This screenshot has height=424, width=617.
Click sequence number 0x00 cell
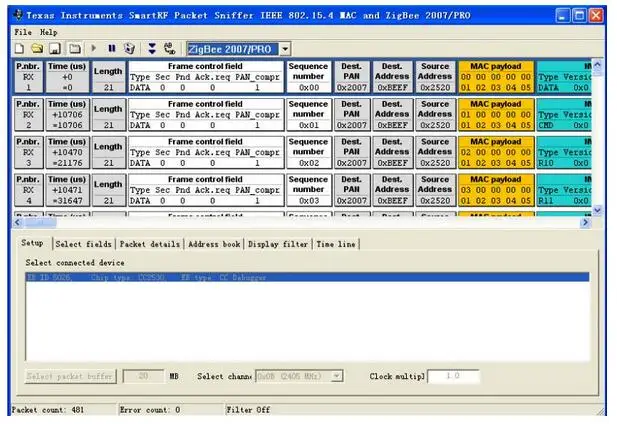click(x=309, y=77)
